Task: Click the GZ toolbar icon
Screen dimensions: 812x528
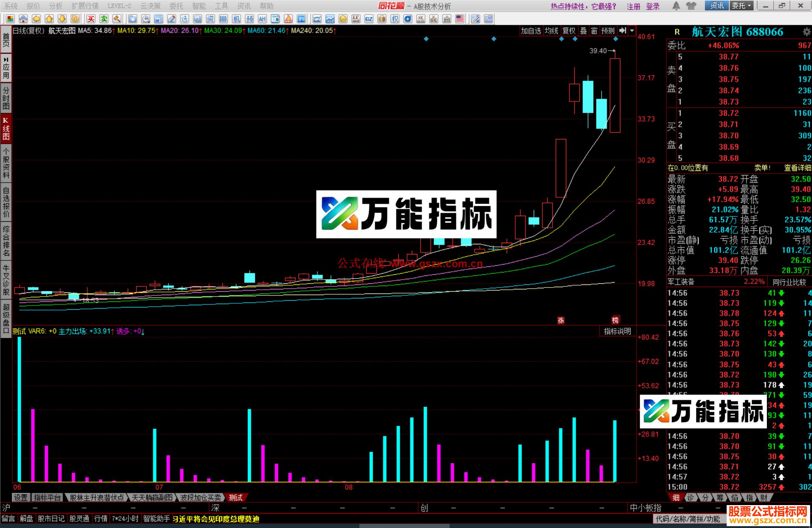Action: tap(369, 19)
